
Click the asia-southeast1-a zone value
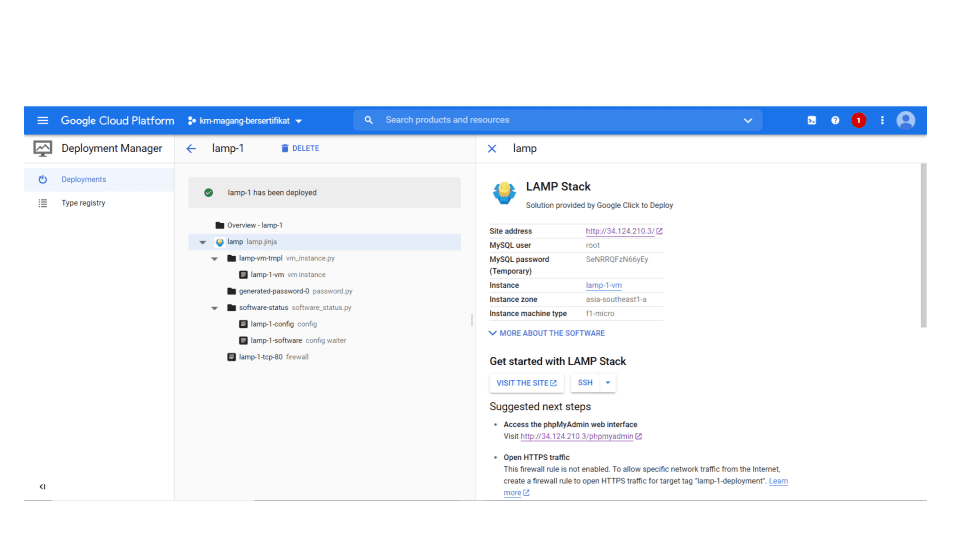click(616, 300)
